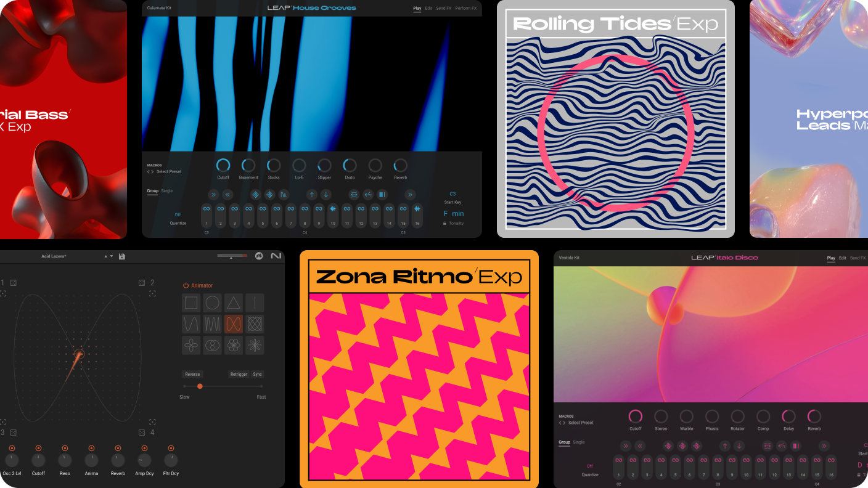Image resolution: width=868 pixels, height=488 pixels.
Task: Toggle the Sync button in Animator
Action: (257, 374)
